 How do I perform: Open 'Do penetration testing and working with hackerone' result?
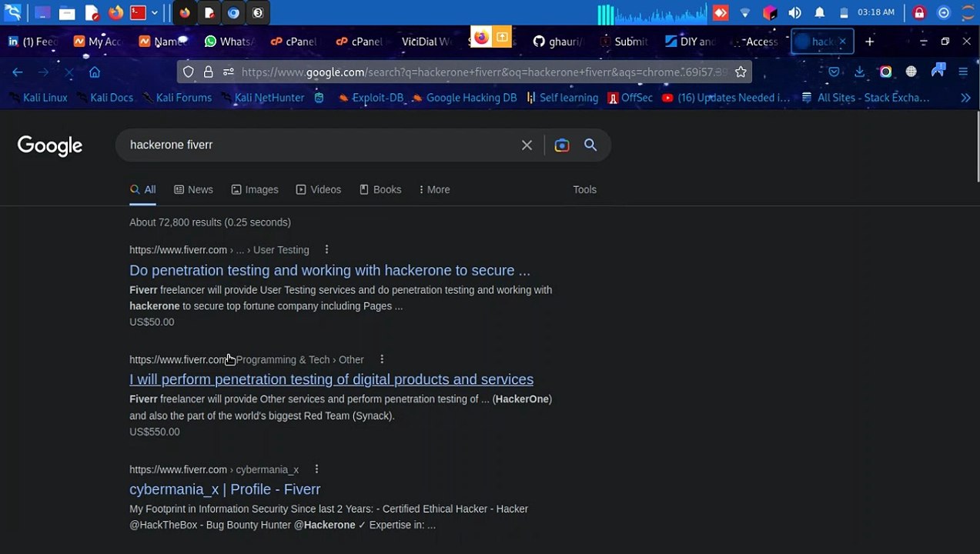point(329,270)
